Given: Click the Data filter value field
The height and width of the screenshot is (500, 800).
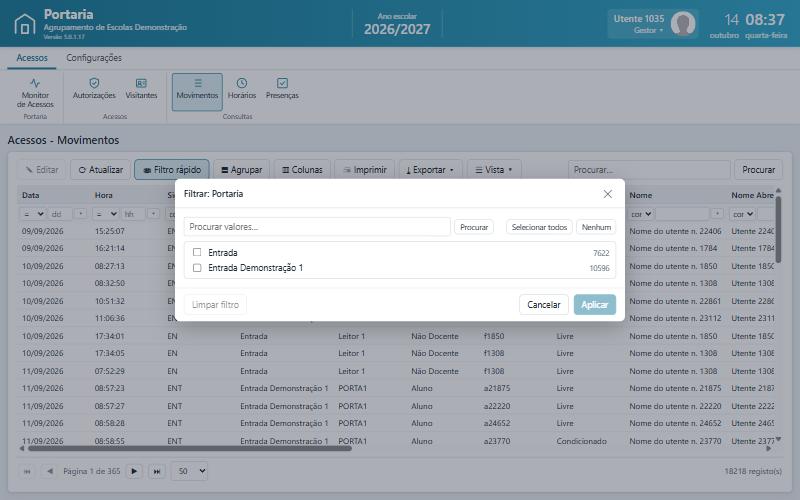Looking at the screenshot, I should [60, 214].
